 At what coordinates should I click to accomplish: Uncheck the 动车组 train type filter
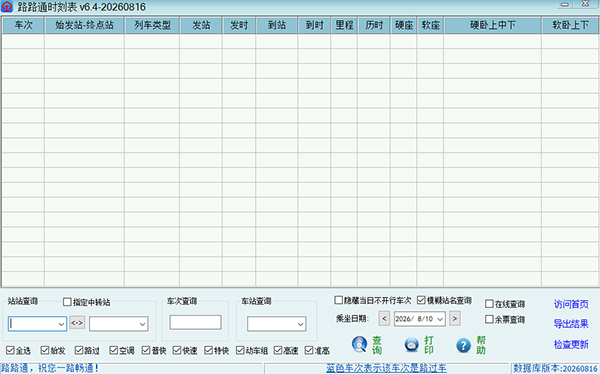(x=240, y=350)
